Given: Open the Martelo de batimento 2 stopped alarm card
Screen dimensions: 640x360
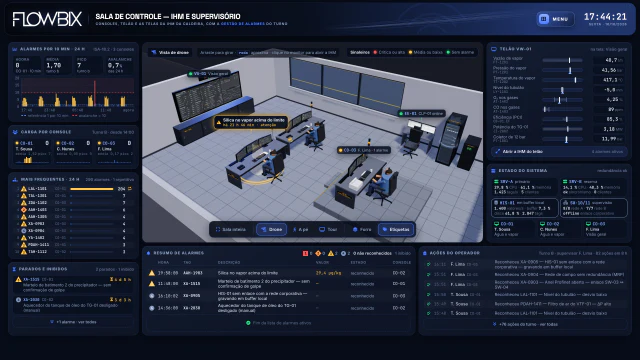Looking at the screenshot, I should 73,284.
